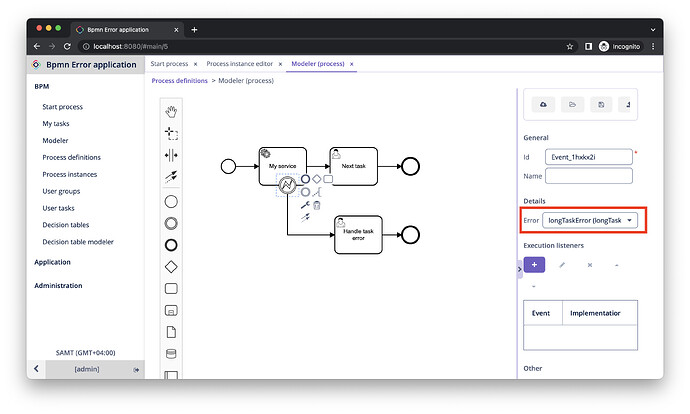Create a gateway from palette

(x=171, y=267)
